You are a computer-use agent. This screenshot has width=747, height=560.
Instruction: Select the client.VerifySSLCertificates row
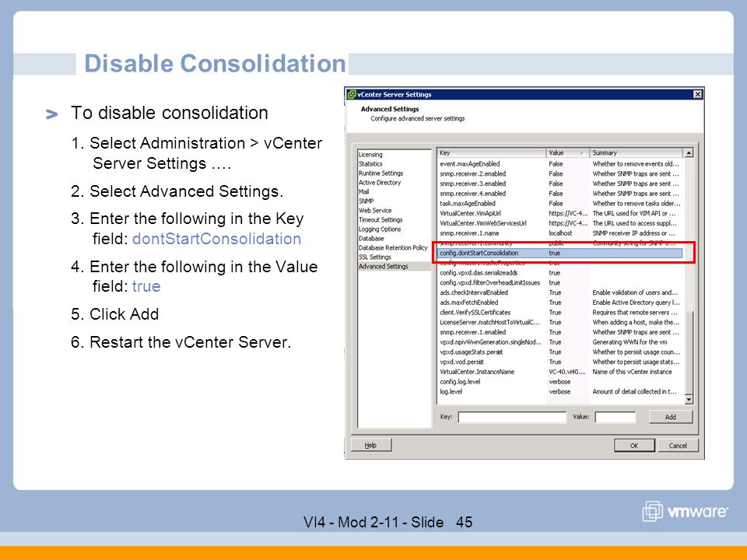tap(560, 313)
